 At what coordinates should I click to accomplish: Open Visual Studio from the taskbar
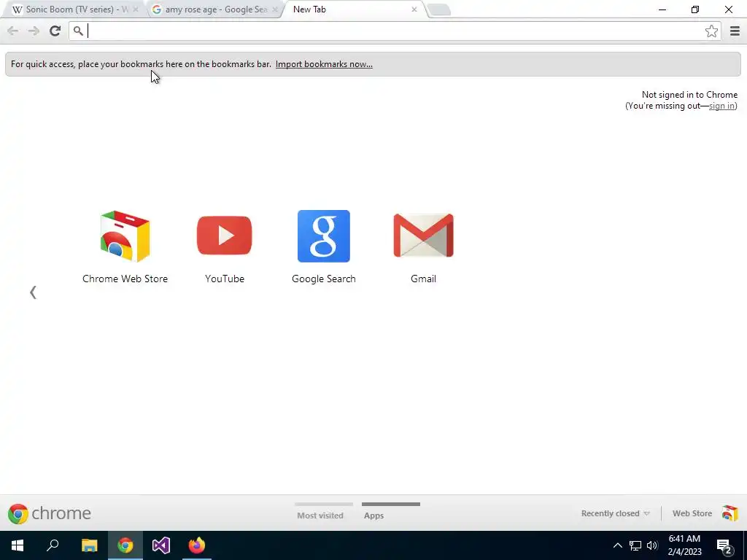pyautogui.click(x=161, y=545)
